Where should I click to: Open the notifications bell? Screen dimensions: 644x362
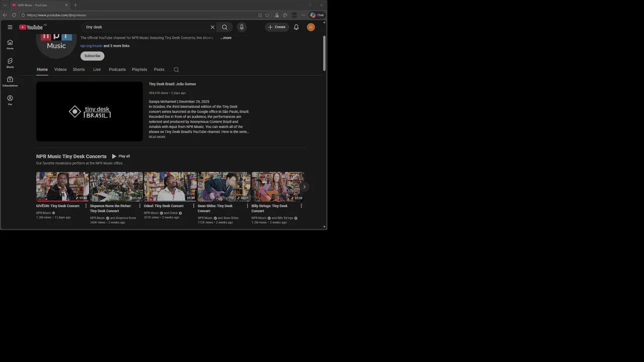click(296, 27)
